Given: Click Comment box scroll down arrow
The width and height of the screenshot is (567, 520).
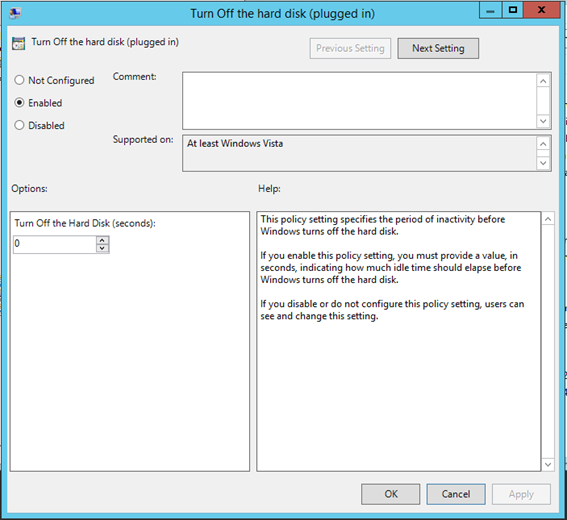Looking at the screenshot, I should click(543, 121).
